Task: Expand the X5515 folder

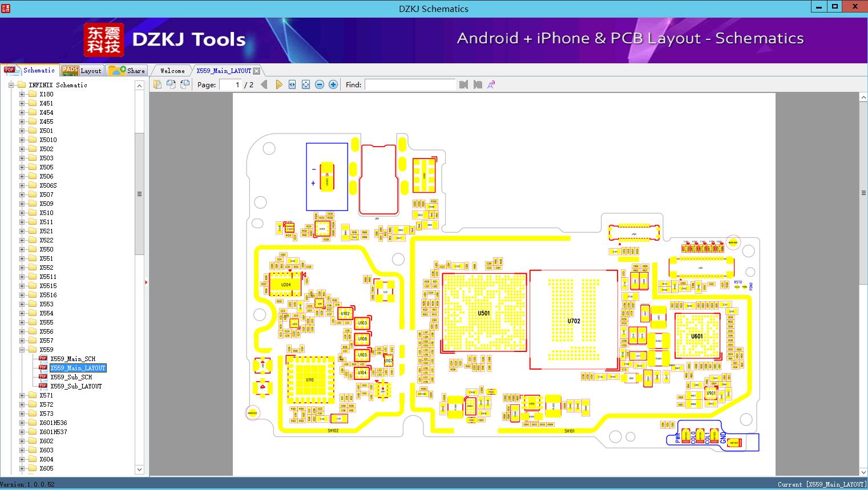Action: pyautogui.click(x=22, y=286)
